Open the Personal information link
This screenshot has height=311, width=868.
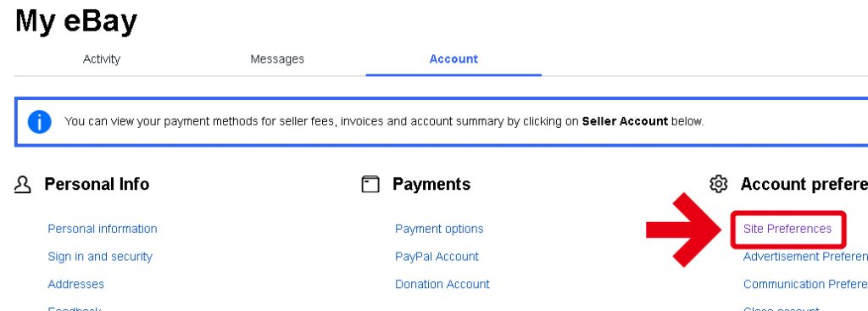(x=103, y=229)
